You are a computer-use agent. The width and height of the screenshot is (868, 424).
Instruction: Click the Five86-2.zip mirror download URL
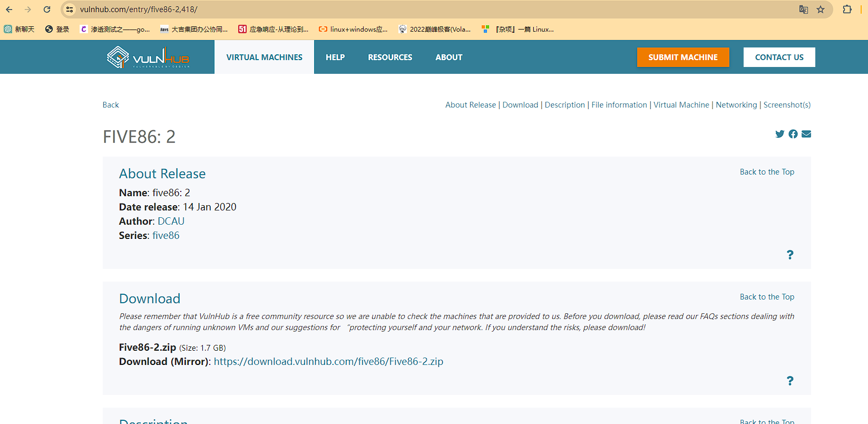click(x=328, y=362)
